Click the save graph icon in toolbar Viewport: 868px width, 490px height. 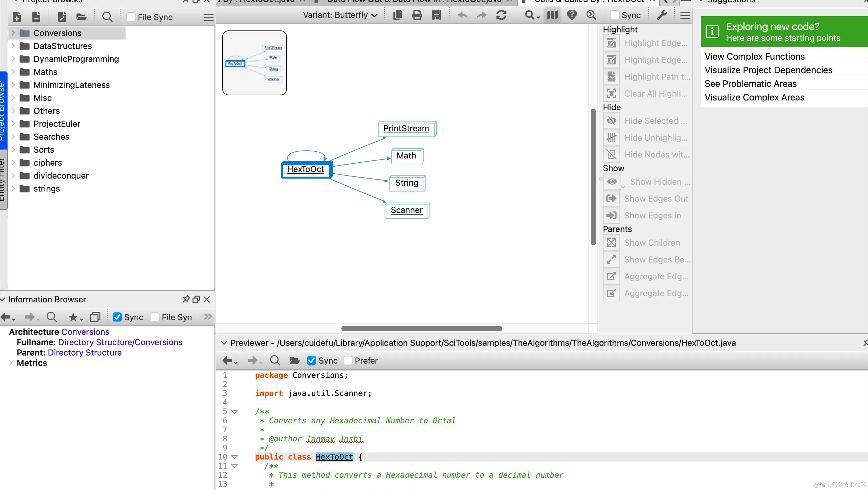click(436, 15)
